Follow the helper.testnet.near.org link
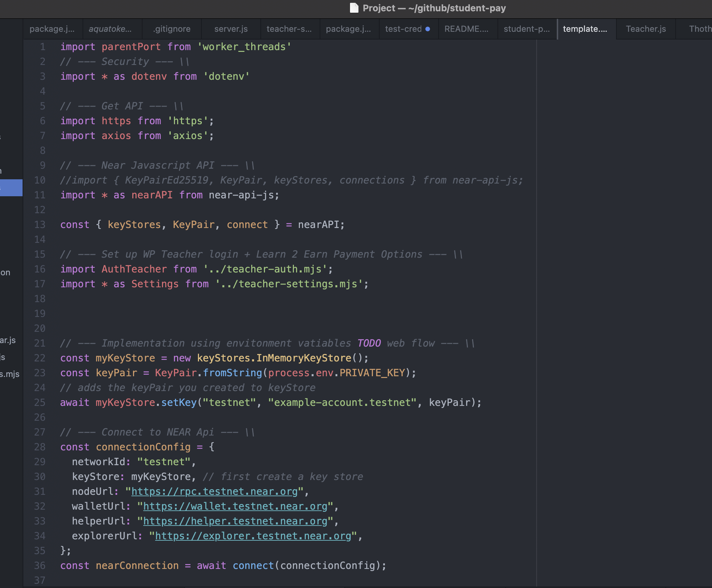The height and width of the screenshot is (588, 712). (235, 521)
